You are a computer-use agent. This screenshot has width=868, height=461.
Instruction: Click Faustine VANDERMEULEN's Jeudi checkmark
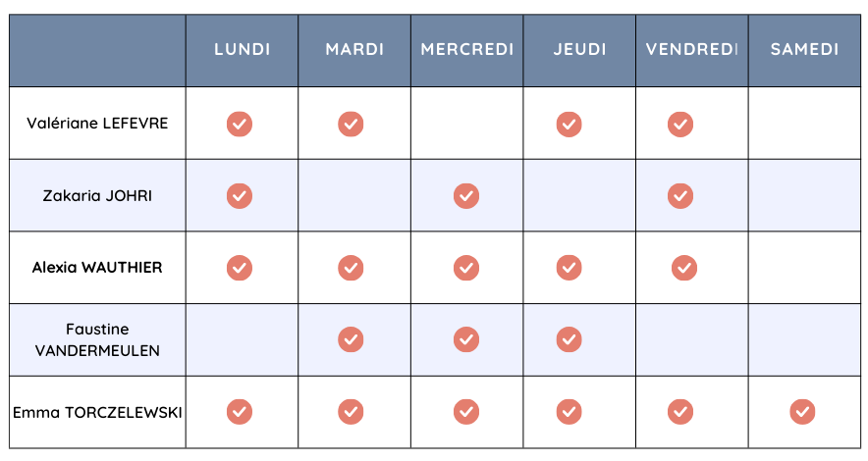[570, 339]
